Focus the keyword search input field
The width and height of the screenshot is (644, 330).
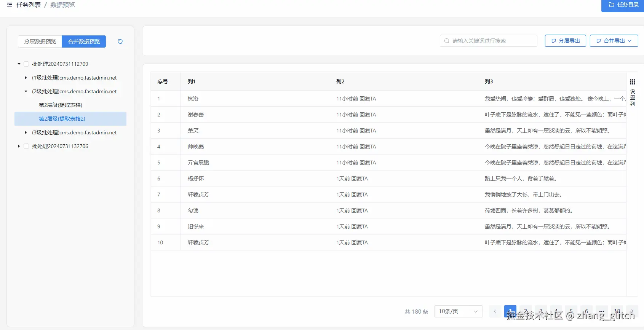[489, 41]
